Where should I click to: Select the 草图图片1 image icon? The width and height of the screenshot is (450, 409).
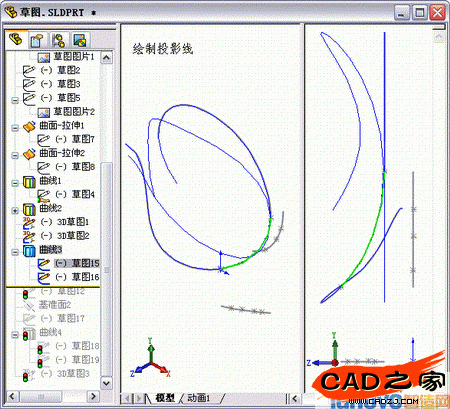tap(44, 57)
